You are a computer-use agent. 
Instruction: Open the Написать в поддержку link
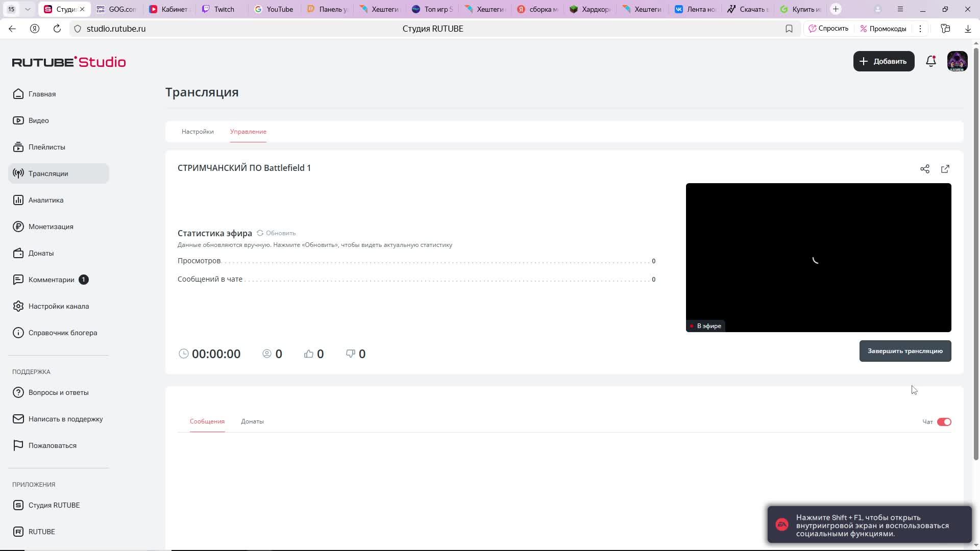coord(65,419)
